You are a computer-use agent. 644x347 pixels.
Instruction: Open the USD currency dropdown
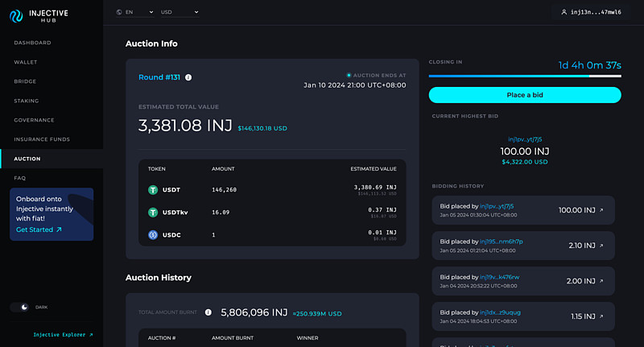coord(179,12)
